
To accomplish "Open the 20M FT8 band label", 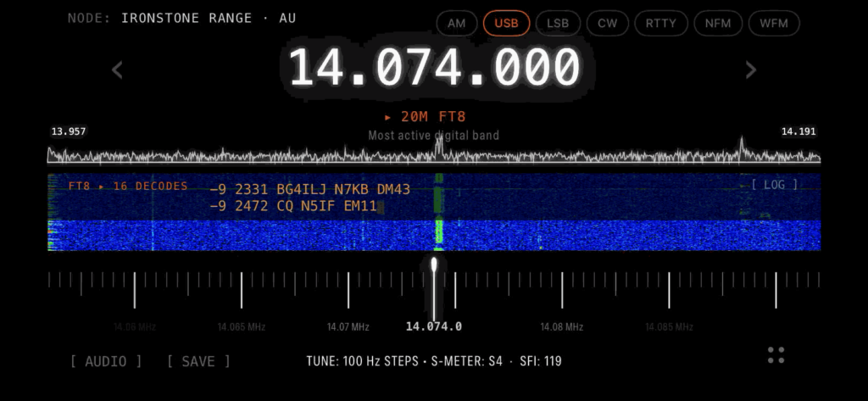I will click(x=426, y=117).
